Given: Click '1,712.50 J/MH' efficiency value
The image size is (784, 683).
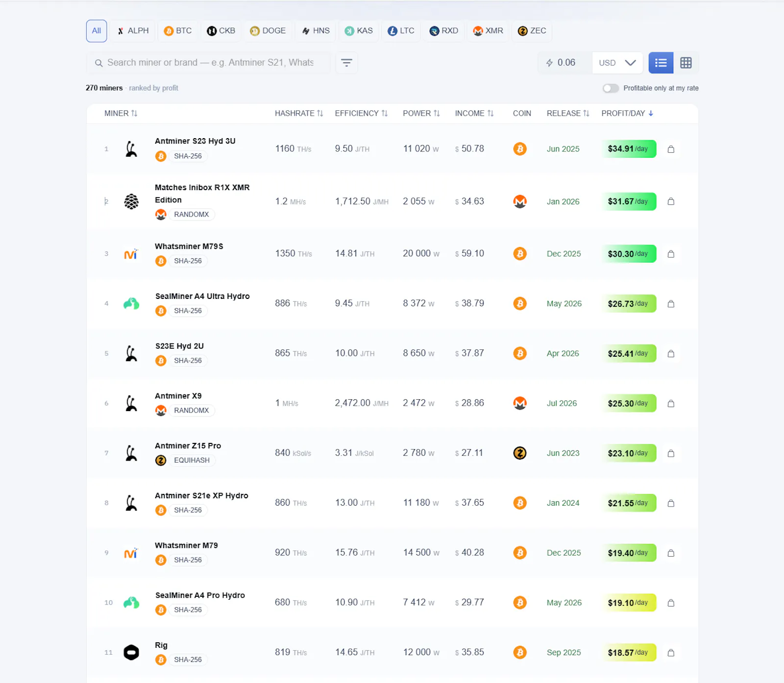Looking at the screenshot, I should coord(362,201).
